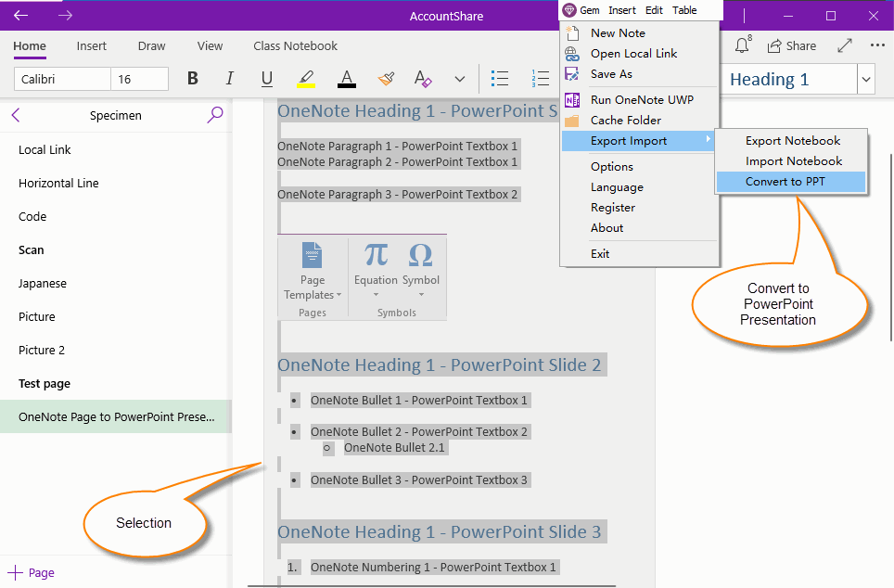Open the Gem menu
This screenshot has width=894, height=588.
click(590, 10)
